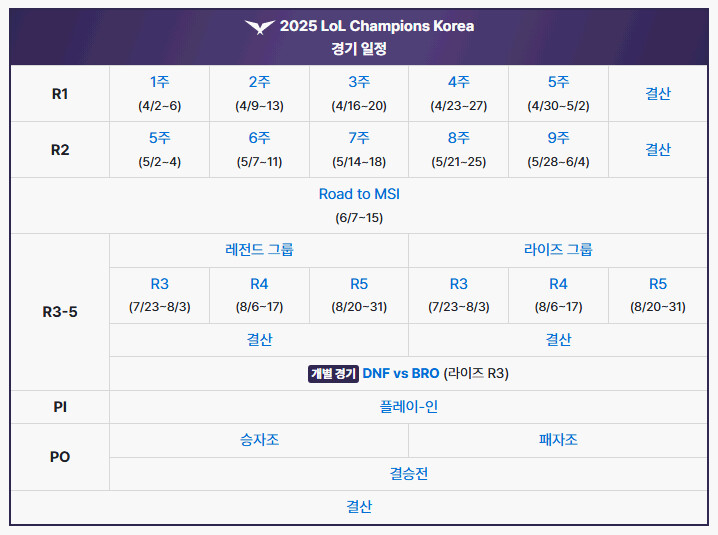The height and width of the screenshot is (535, 718).
Task: Open R4 under the Legend group
Action: point(259,284)
